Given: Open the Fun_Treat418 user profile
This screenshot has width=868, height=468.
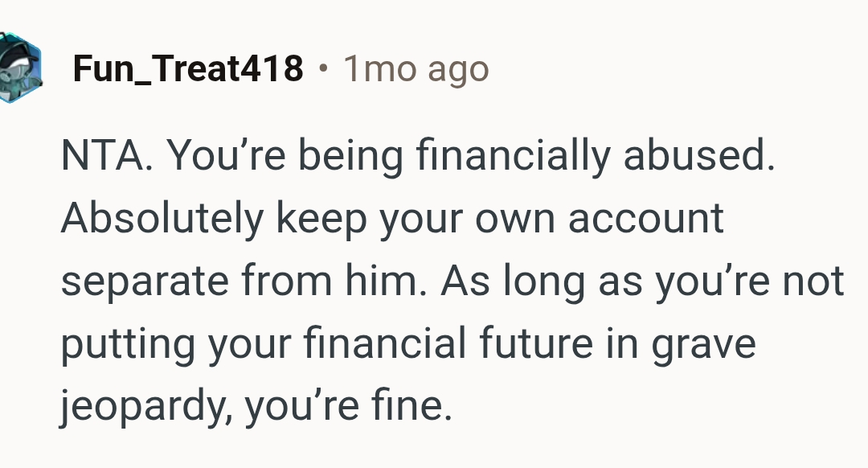Looking at the screenshot, I should click(188, 70).
